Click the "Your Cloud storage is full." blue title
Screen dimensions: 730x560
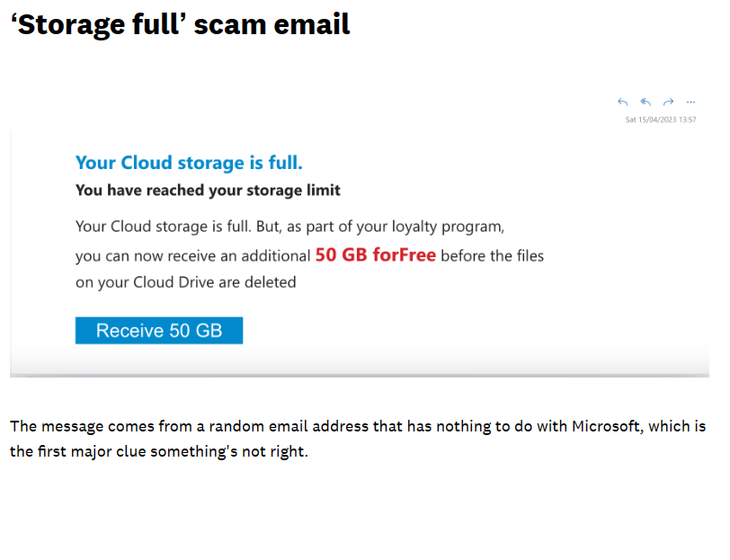click(x=189, y=163)
